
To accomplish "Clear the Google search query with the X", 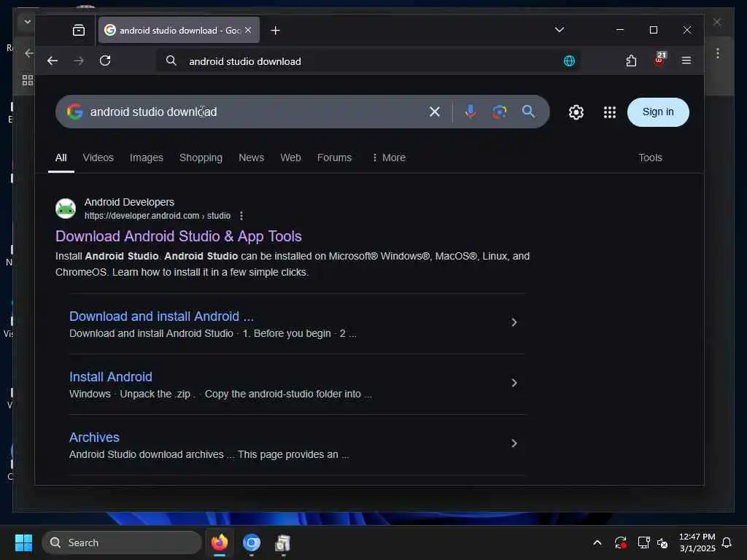I will pos(435,112).
